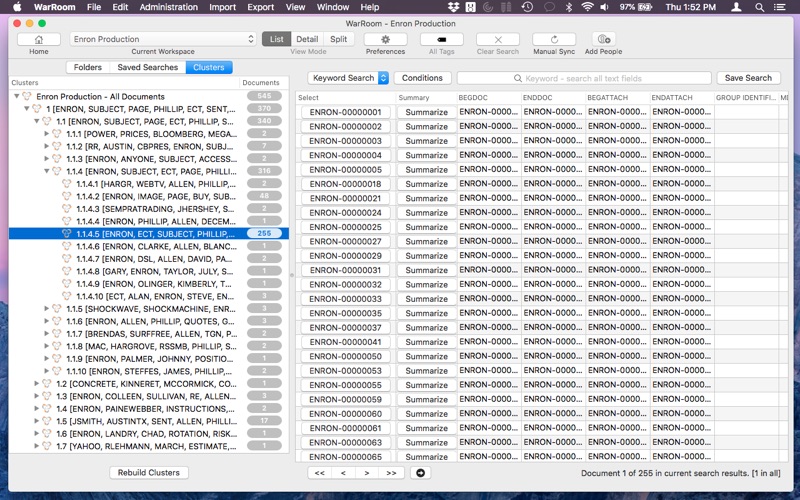800x500 pixels.
Task: Open the Apple menu
Action: click(17, 7)
